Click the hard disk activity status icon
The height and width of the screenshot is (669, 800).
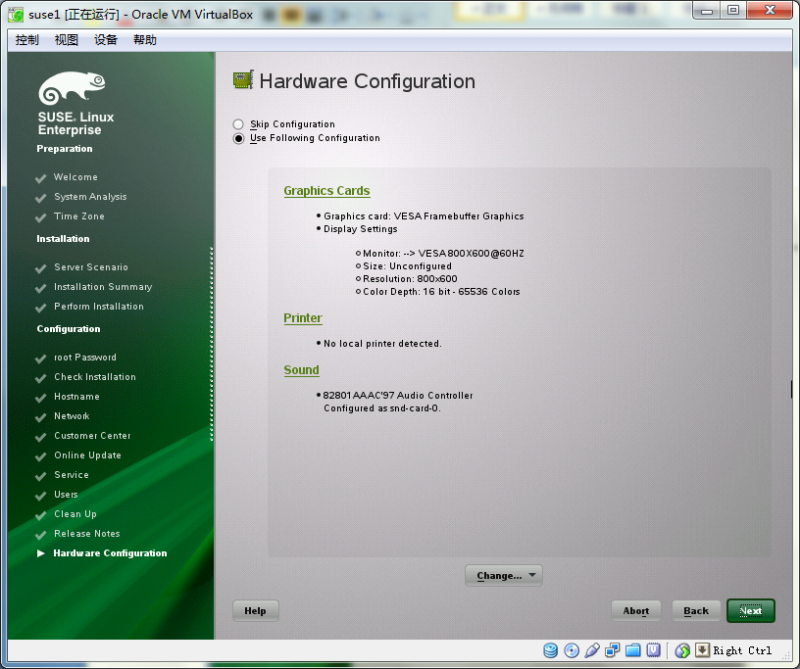(x=551, y=650)
